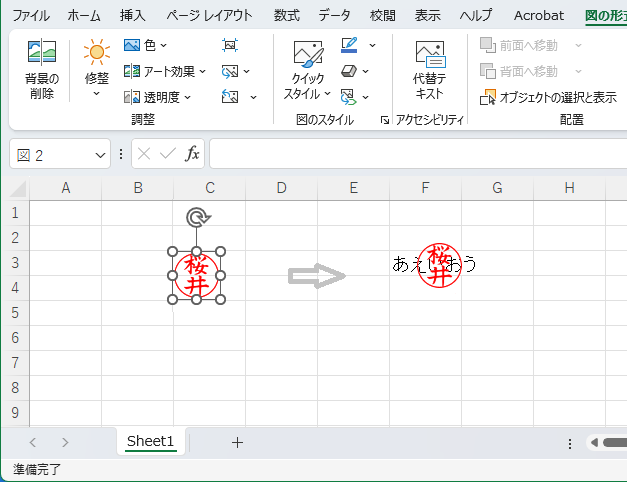Open the Name Box dropdown arrow

(x=100, y=155)
